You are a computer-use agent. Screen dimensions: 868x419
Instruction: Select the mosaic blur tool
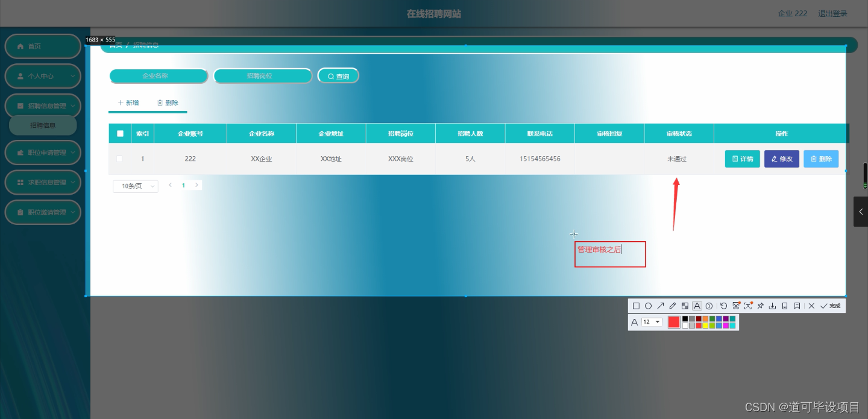tap(685, 306)
